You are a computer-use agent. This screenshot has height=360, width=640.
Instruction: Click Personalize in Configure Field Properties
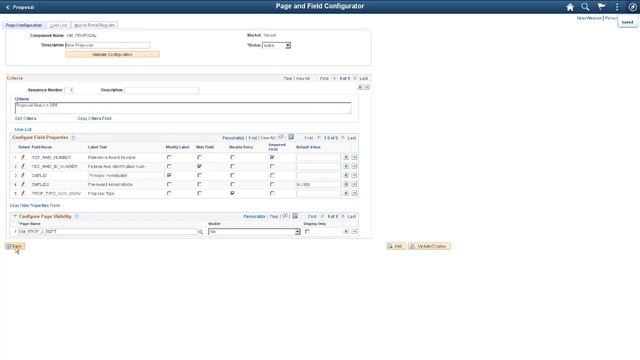point(233,138)
